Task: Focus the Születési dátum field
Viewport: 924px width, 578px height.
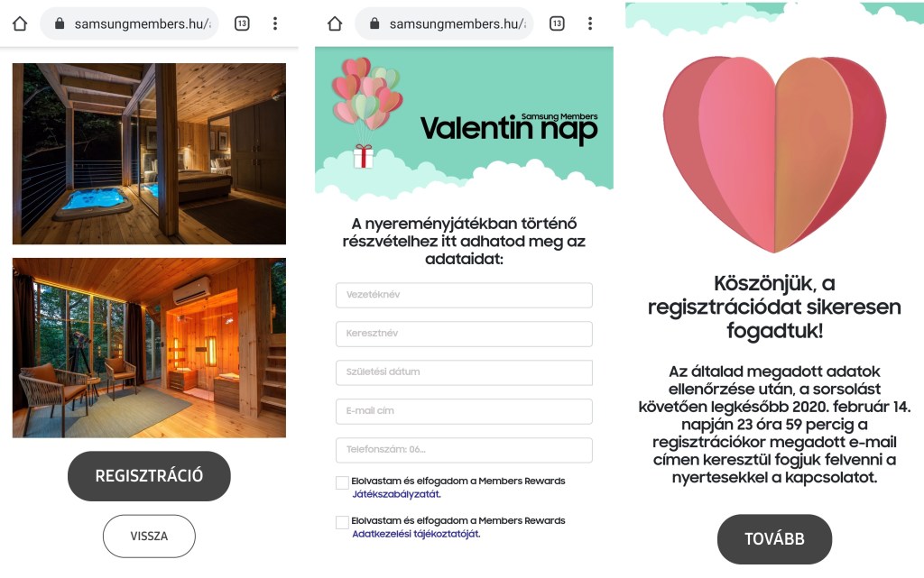Action: click(x=464, y=372)
